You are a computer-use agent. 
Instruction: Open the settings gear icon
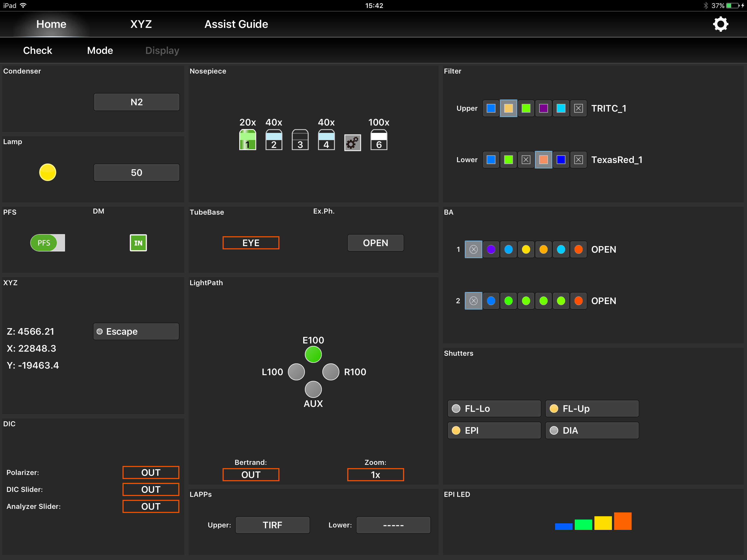[x=720, y=24]
